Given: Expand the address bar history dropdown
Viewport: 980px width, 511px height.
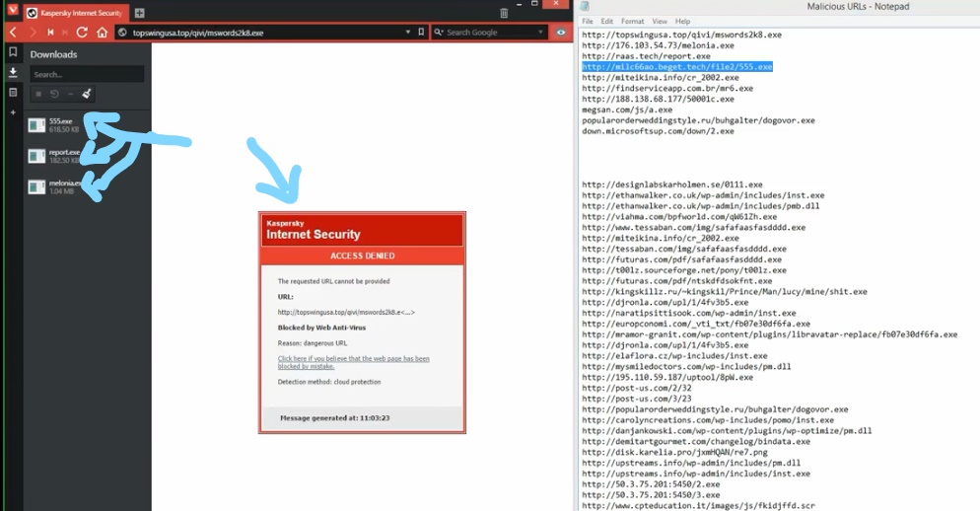Looking at the screenshot, I should pyautogui.click(x=407, y=32).
